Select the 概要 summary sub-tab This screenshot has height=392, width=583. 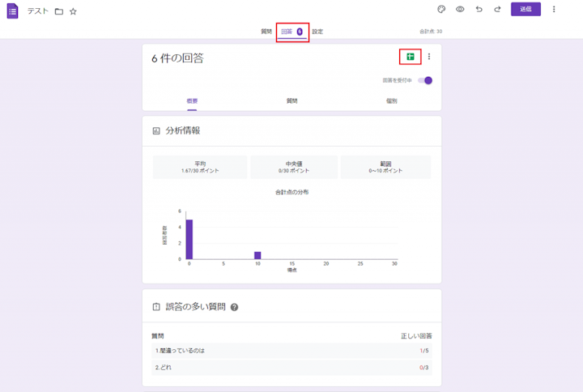point(192,101)
